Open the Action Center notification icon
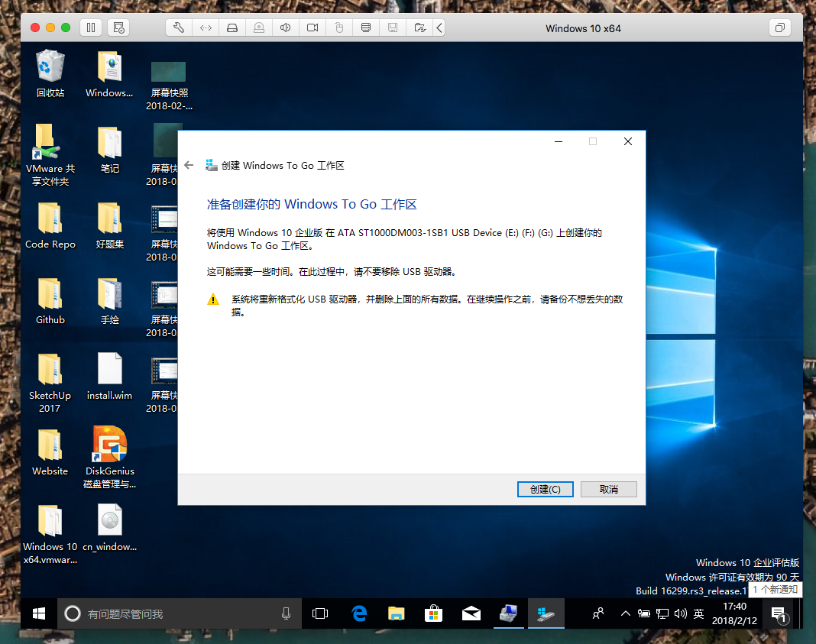816x644 pixels. (x=779, y=613)
